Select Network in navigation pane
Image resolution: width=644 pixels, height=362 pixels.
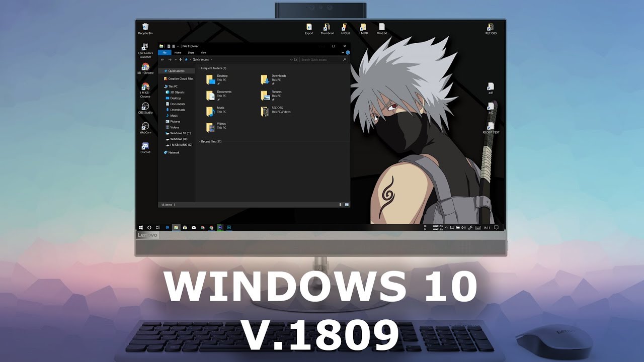[172, 152]
